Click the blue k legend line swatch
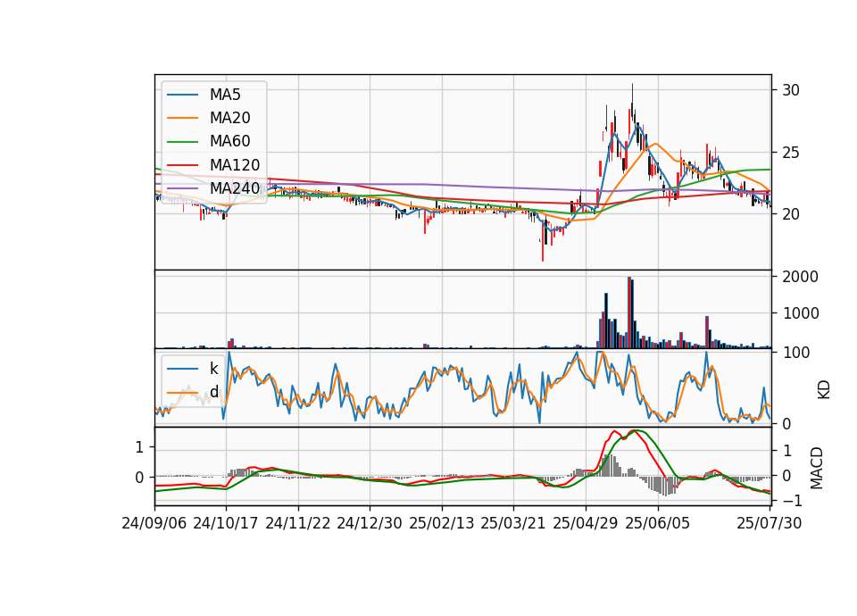The width and height of the screenshot is (857, 616). tap(182, 369)
